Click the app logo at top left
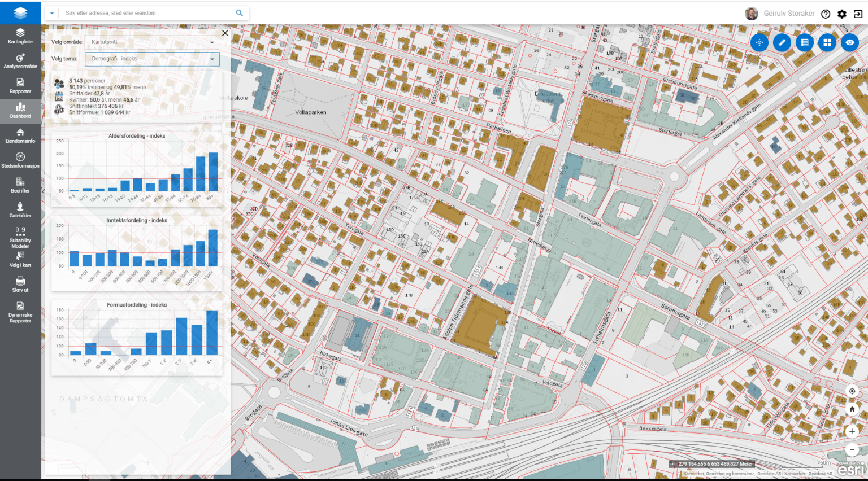 coord(20,12)
